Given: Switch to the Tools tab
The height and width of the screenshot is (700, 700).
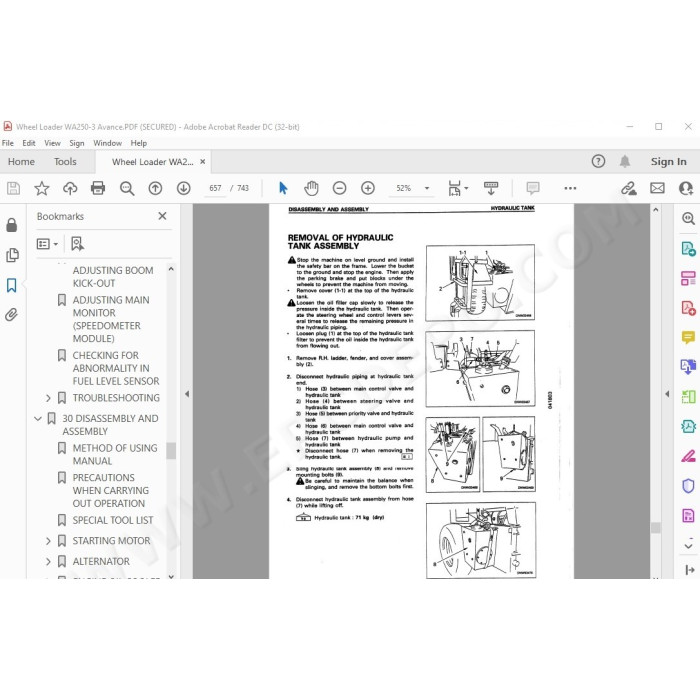Looking at the screenshot, I should (x=65, y=162).
